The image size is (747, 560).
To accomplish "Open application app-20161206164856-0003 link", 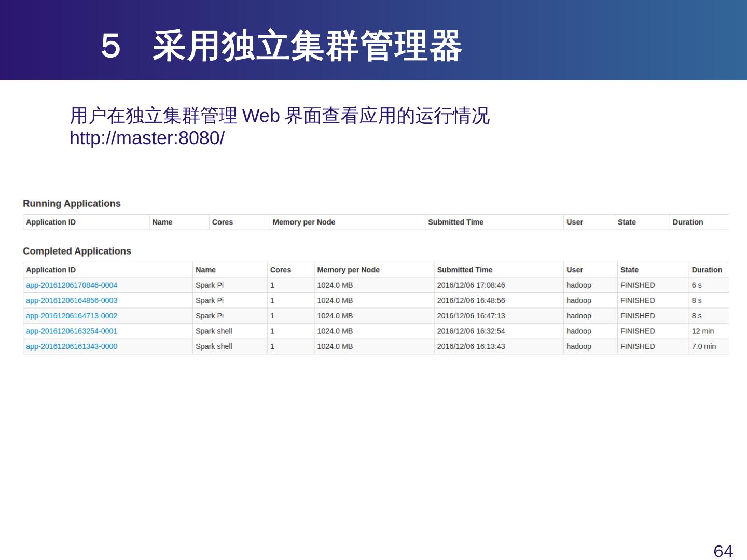I will (x=72, y=300).
